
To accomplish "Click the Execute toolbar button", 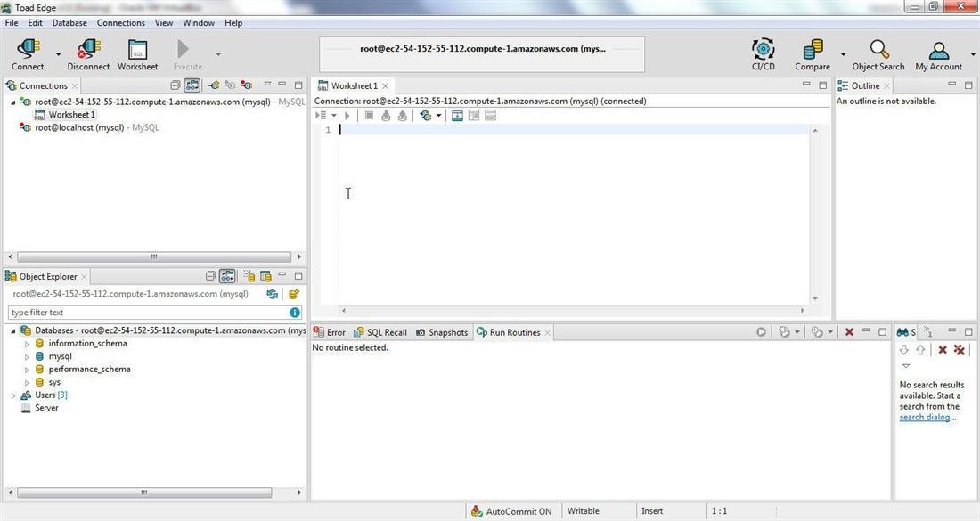I will click(187, 54).
